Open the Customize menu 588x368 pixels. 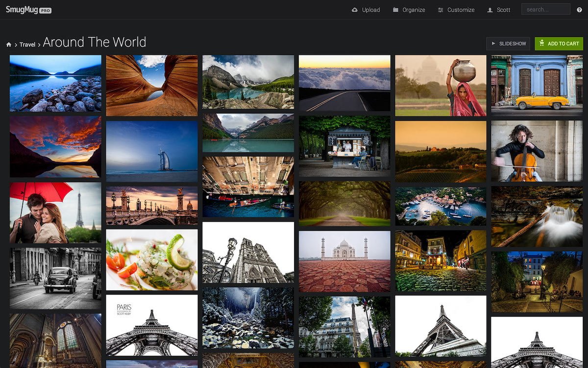pos(461,10)
